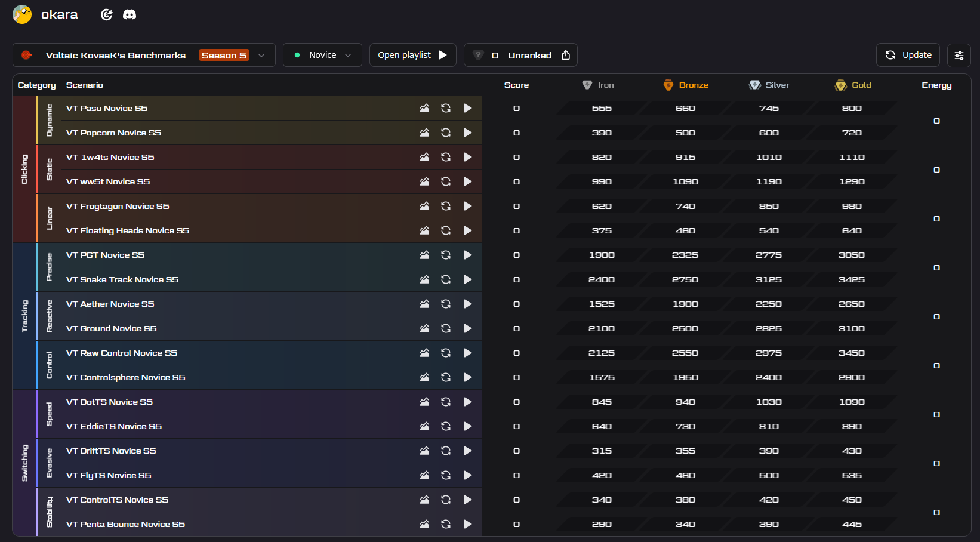Screen dimensions: 980x542
Task: Select the VT Penta Bounce Novice S5 name
Action: click(x=125, y=524)
